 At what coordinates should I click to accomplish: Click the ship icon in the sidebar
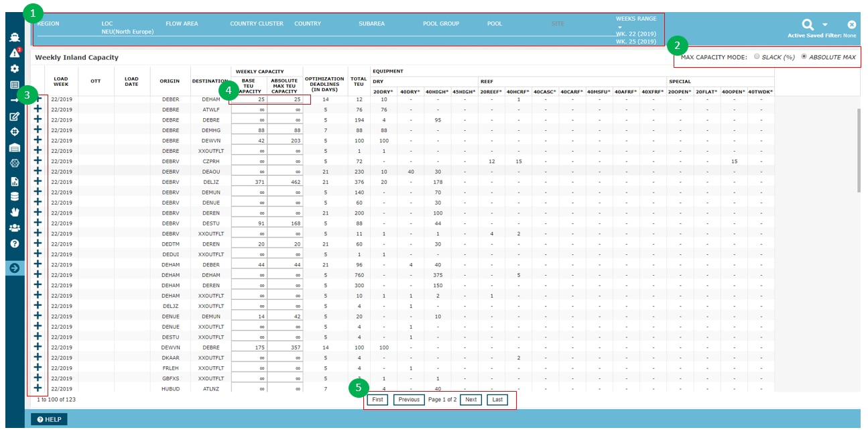click(14, 38)
